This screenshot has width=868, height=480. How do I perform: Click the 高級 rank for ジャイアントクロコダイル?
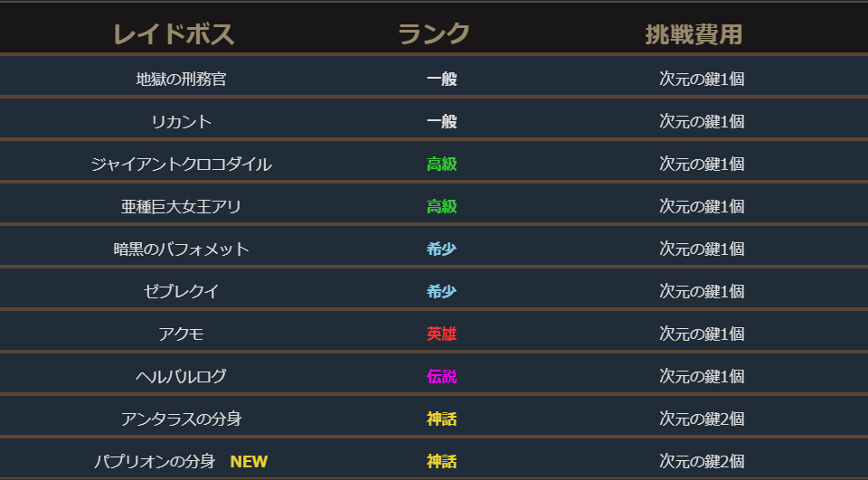441,164
